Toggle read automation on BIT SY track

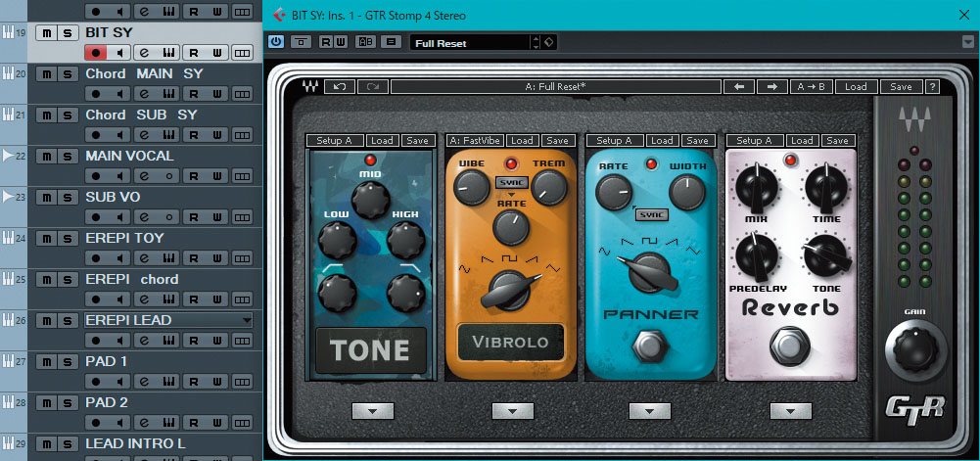tap(194, 53)
